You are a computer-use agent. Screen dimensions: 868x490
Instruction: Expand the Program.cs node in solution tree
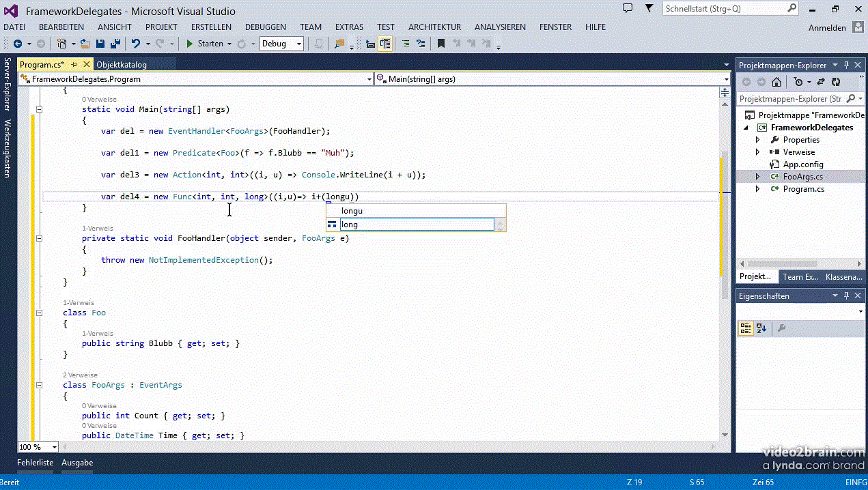point(757,189)
